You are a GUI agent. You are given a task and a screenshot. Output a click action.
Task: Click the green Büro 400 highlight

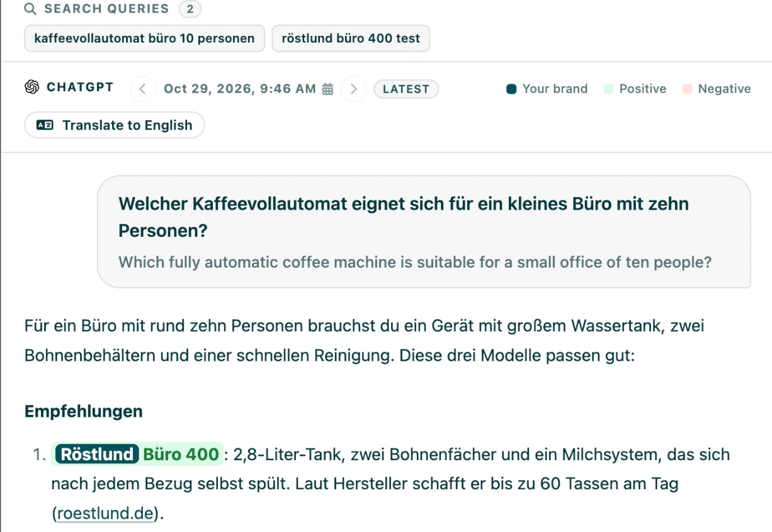coord(181,454)
